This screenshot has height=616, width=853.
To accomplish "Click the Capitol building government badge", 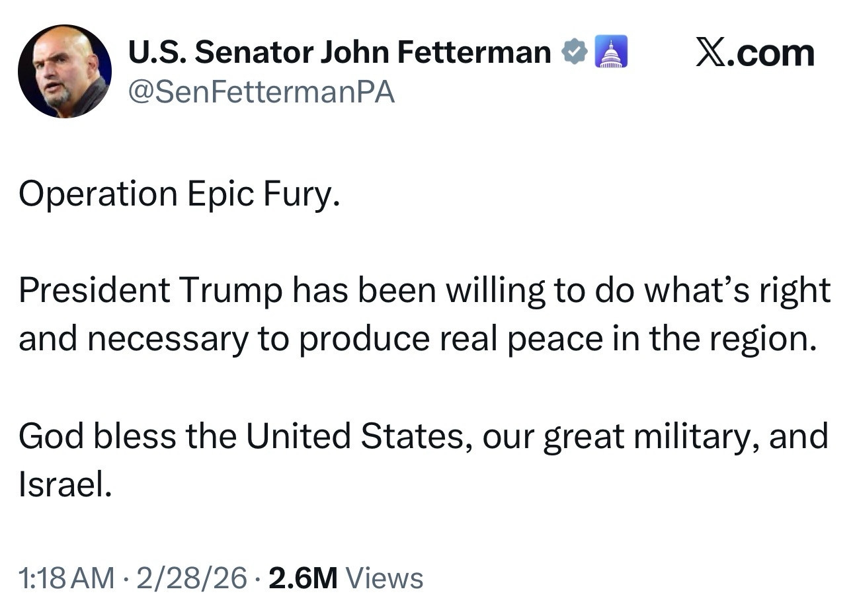I will coord(611,52).
